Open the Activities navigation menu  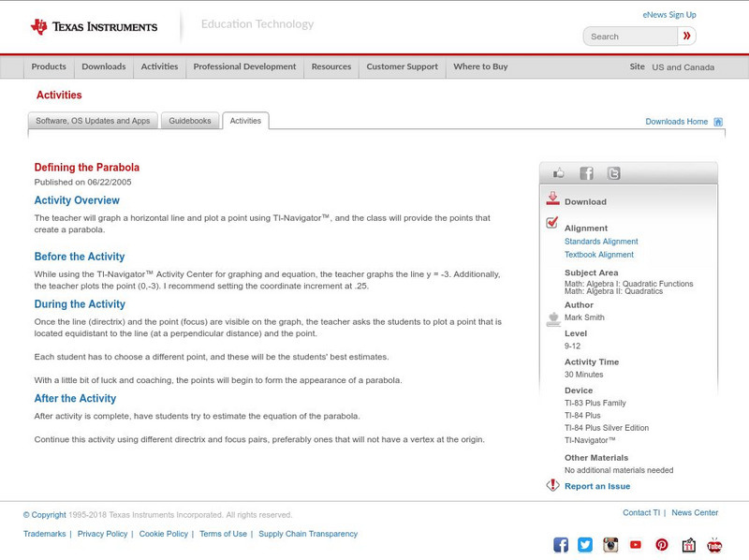159,66
